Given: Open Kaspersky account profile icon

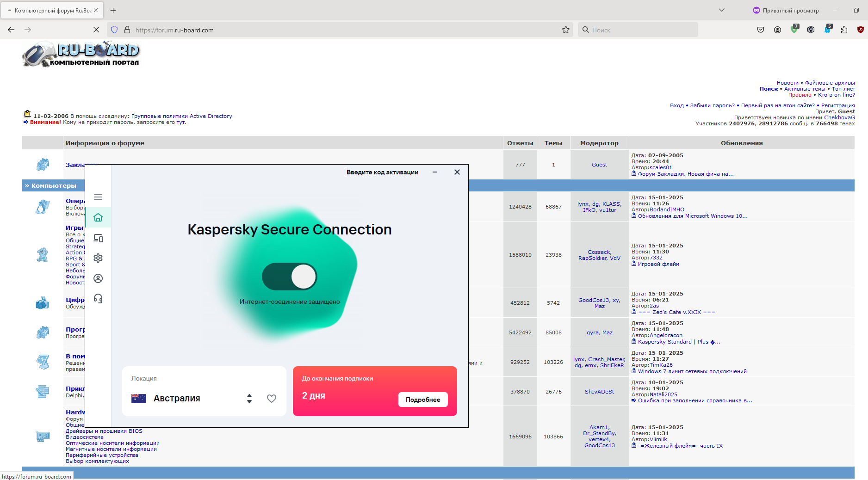Looking at the screenshot, I should (98, 278).
